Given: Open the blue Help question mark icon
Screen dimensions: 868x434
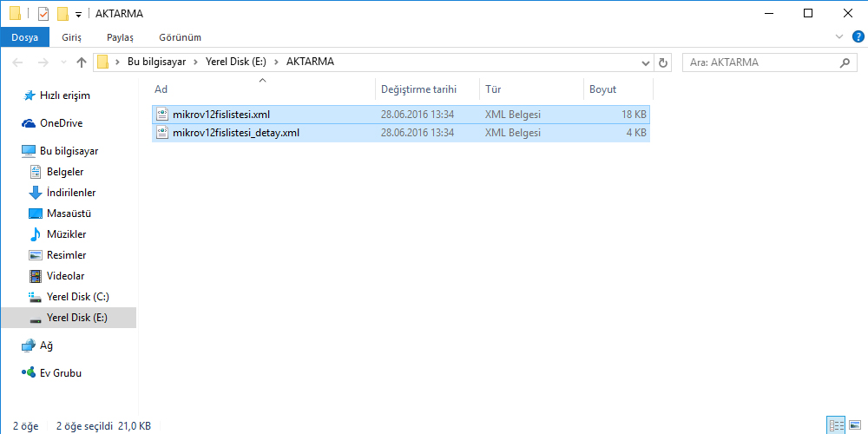Looking at the screenshot, I should (x=858, y=37).
